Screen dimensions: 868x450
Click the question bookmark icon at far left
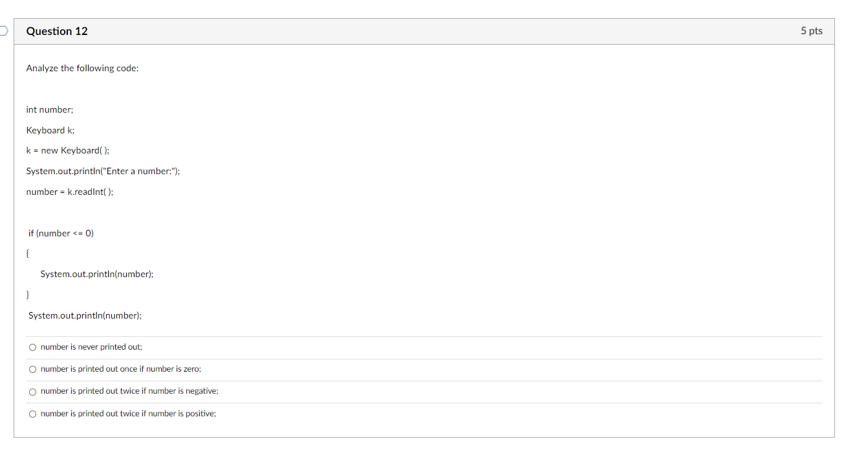(3, 30)
